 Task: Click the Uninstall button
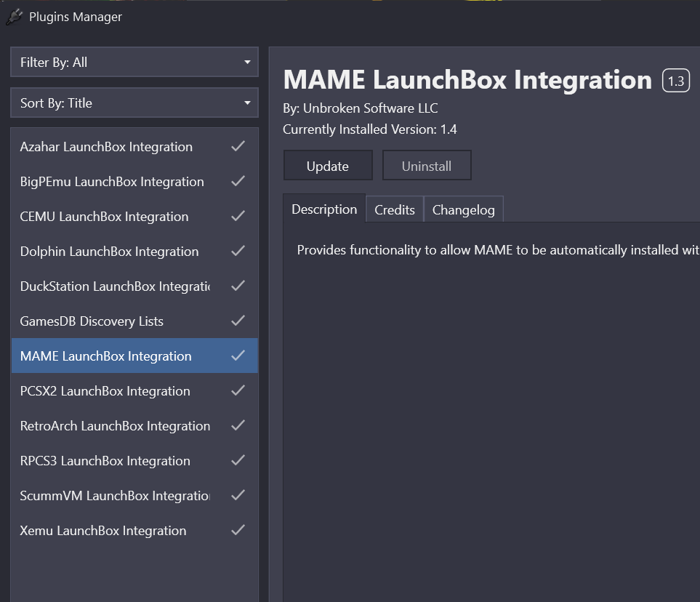click(427, 166)
